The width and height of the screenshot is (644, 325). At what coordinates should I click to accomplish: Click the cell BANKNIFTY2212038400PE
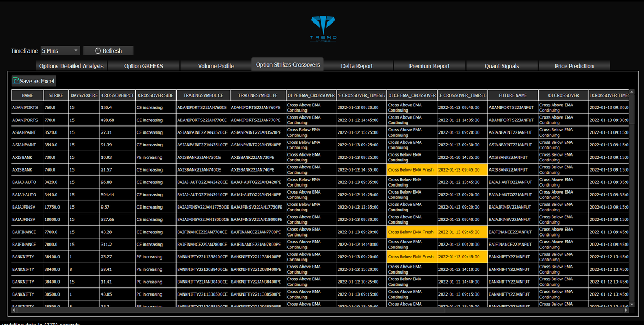258,269
